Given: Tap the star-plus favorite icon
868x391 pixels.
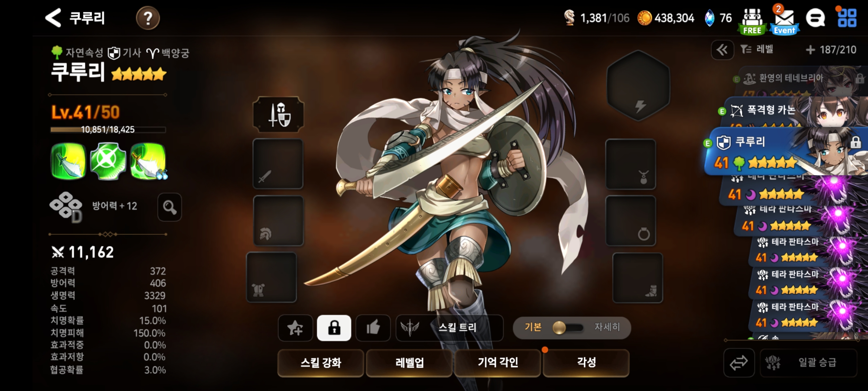Looking at the screenshot, I should [295, 328].
